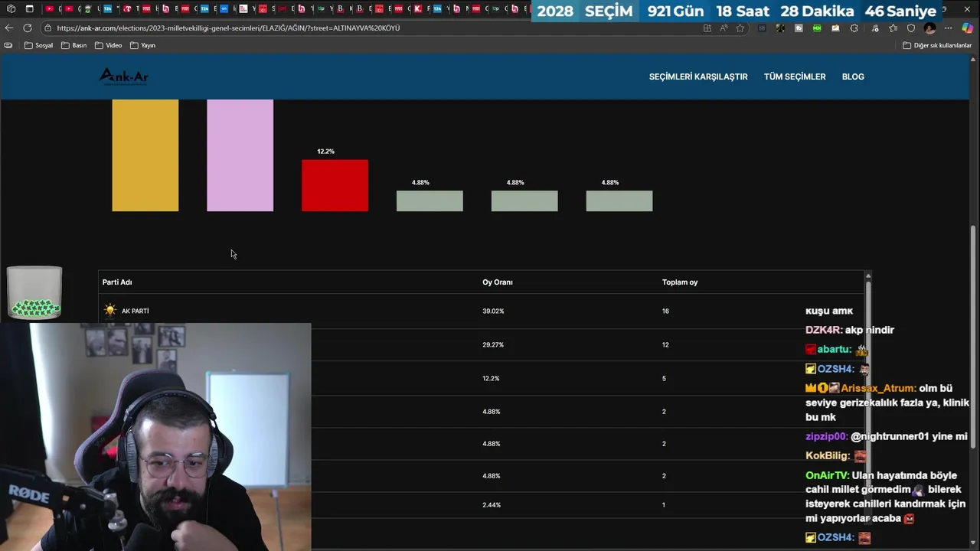The width and height of the screenshot is (980, 551).
Task: Open the Basın bookmarks folder
Action: coord(74,45)
